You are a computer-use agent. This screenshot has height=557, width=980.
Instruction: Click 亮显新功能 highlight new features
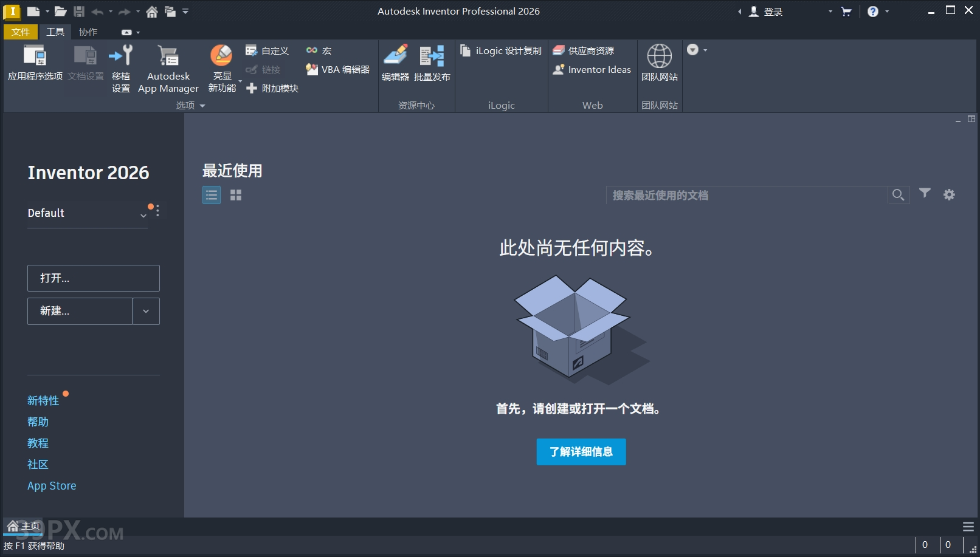click(222, 69)
